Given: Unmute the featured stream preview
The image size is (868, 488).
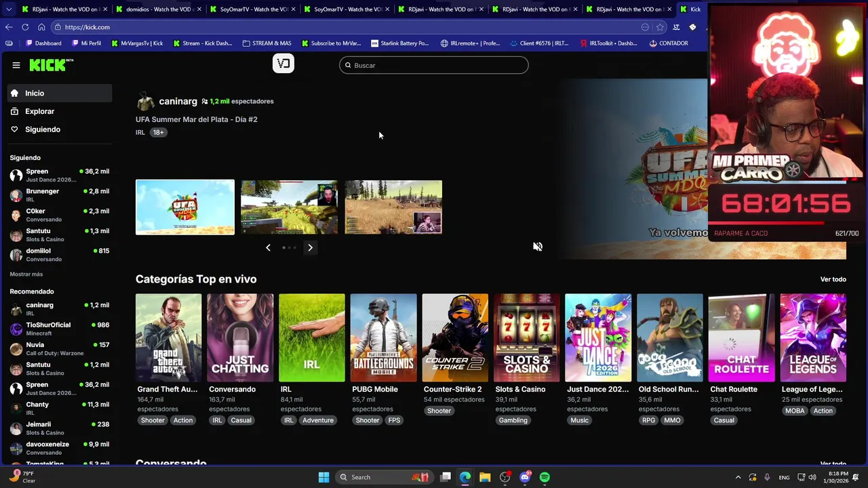Looking at the screenshot, I should pos(538,247).
